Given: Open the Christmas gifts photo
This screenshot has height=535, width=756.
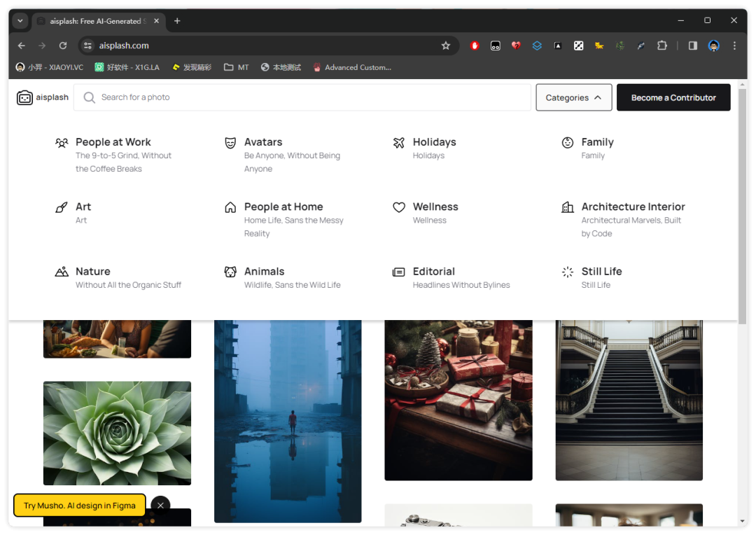Looking at the screenshot, I should tap(458, 400).
